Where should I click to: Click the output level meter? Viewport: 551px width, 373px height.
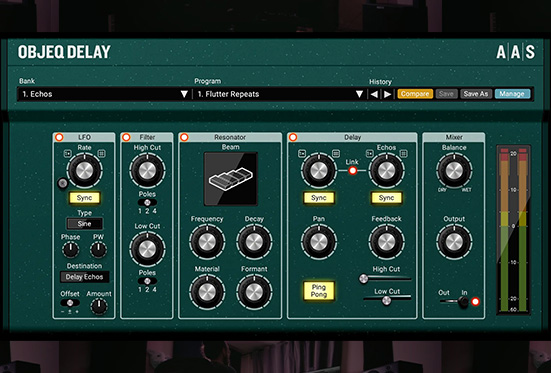pos(514,229)
